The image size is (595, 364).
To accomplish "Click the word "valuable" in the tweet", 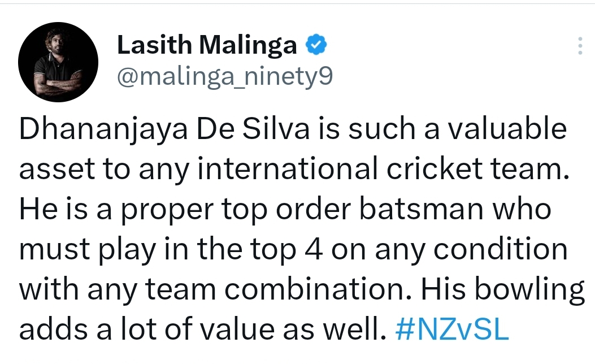I will pos(507,129).
